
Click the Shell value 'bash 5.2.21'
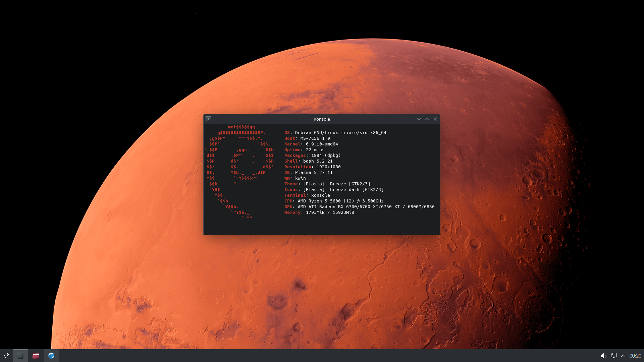point(318,161)
